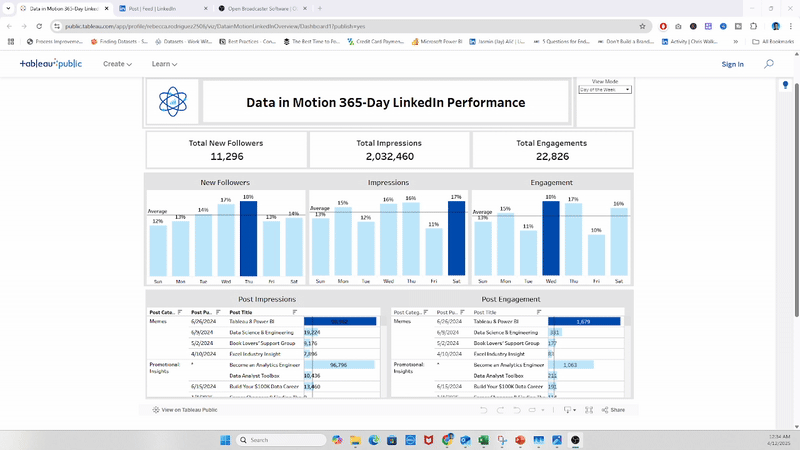
Task: Open File Explorer from the taskbar
Action: coord(355,440)
